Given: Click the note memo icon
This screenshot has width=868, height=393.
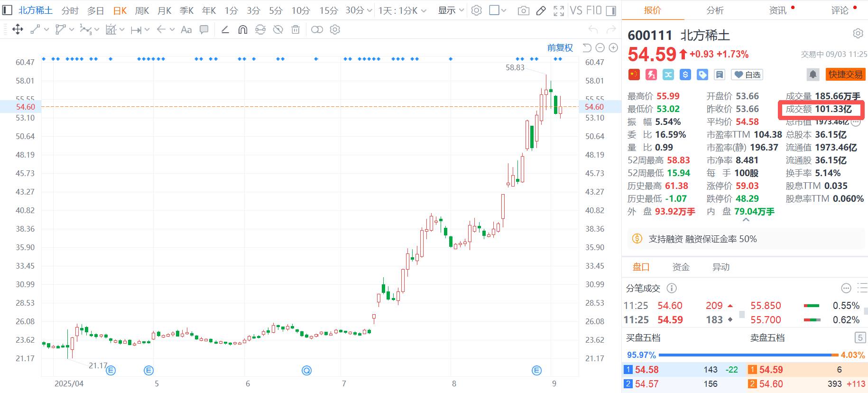Looking at the screenshot, I should pos(720,75).
